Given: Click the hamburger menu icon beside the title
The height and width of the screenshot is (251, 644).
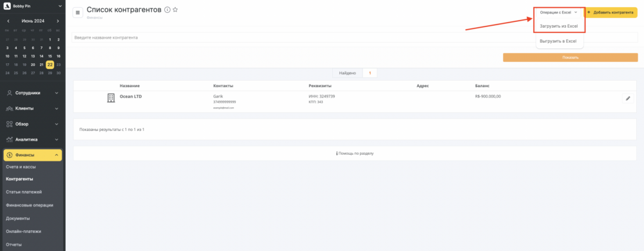Looking at the screenshot, I should click(x=78, y=12).
